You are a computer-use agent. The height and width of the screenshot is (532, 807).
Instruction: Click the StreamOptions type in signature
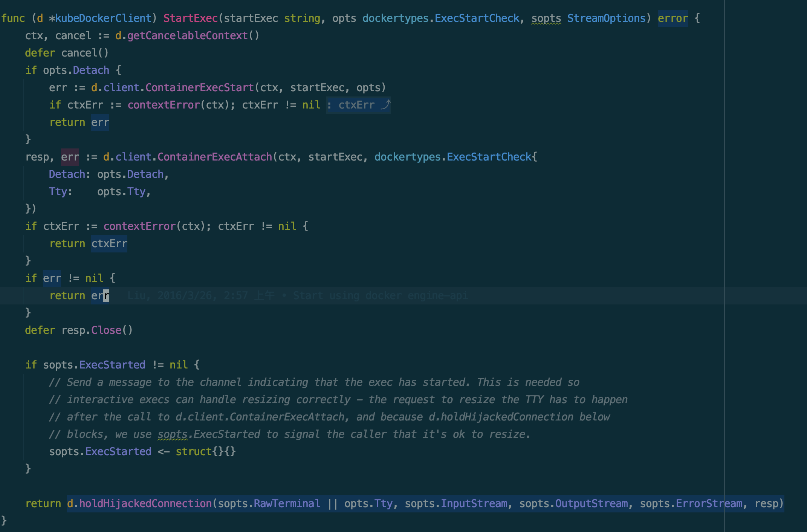coord(607,18)
